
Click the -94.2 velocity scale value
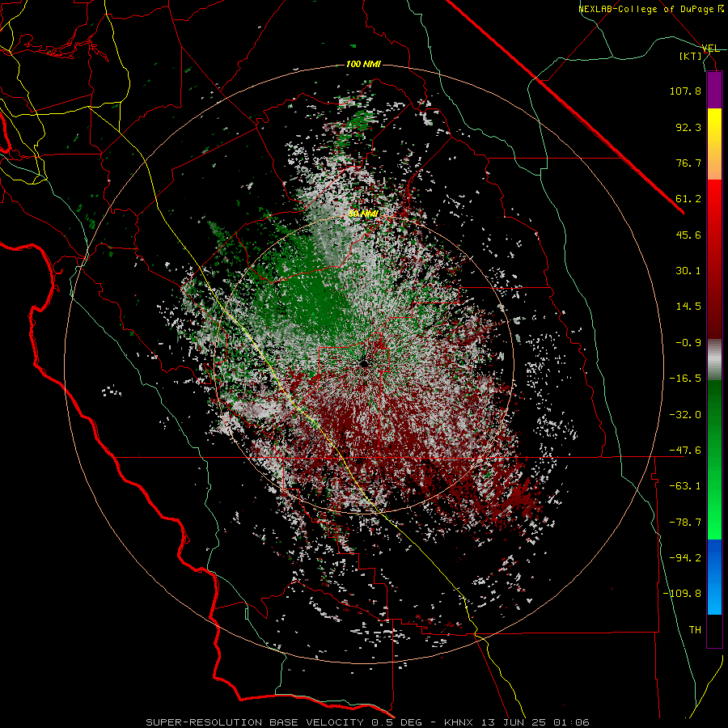click(685, 557)
